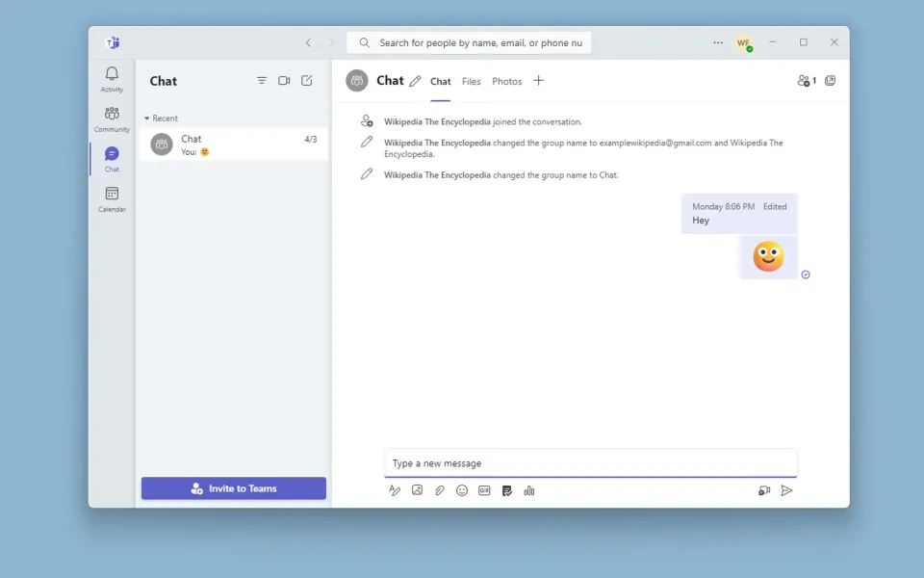
Task: Focus the Type a new message field
Action: click(590, 463)
